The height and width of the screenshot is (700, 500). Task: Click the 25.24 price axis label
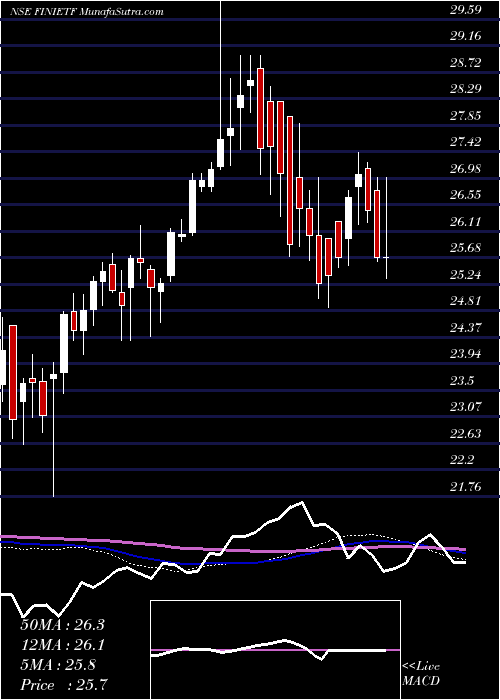pyautogui.click(x=465, y=275)
